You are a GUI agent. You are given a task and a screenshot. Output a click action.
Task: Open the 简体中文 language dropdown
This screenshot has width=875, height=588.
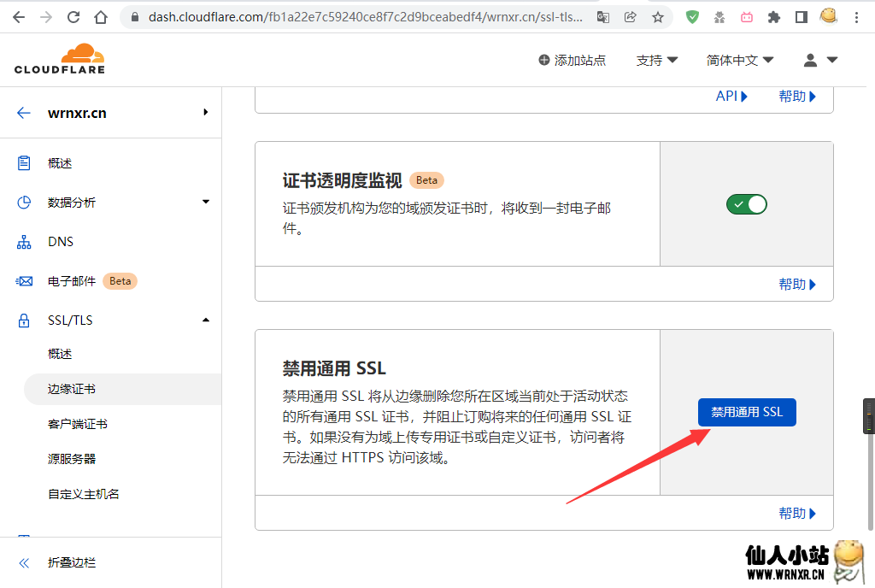point(740,60)
